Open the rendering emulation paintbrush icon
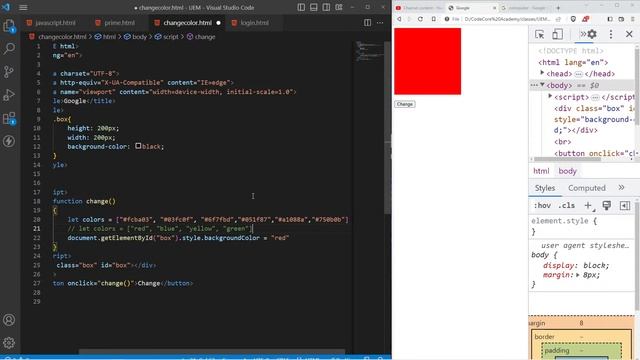Viewport: 640px width, 360px height. 607,206
